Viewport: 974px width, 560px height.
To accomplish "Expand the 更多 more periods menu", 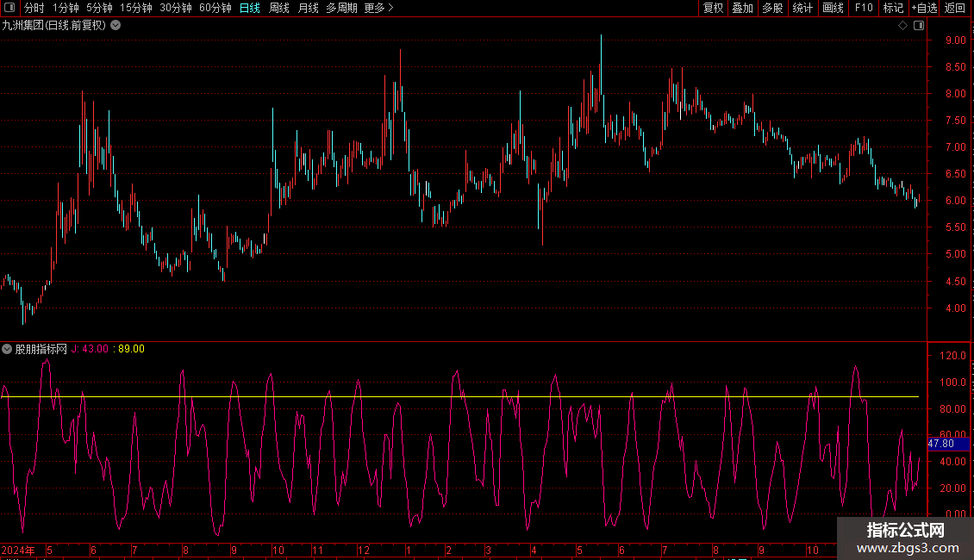I will click(378, 8).
